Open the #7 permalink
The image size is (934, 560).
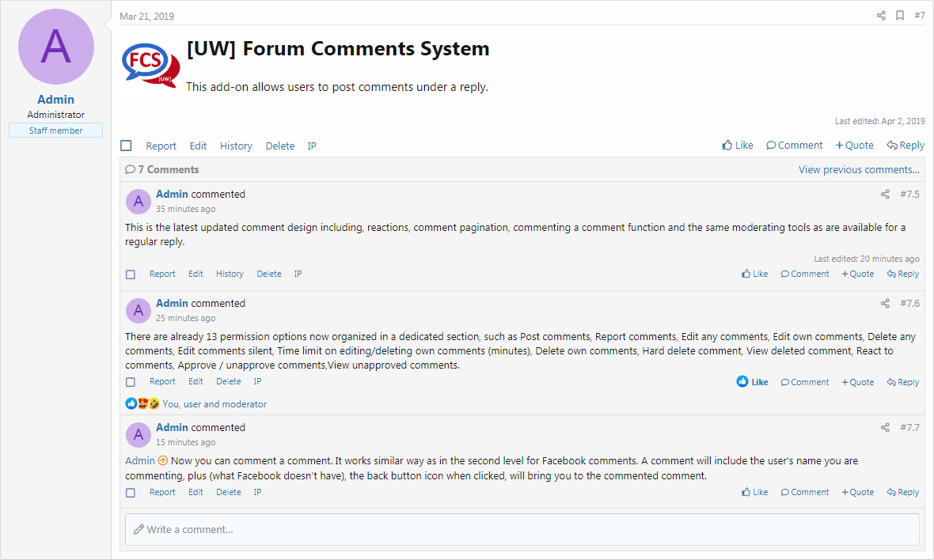tap(919, 14)
